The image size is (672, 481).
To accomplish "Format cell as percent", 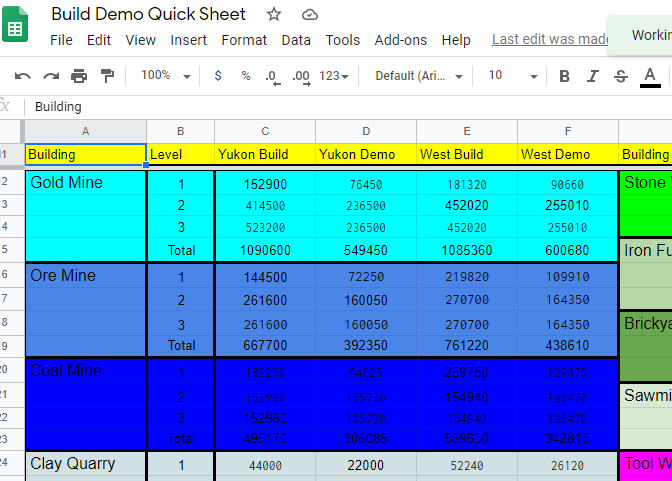I will tap(246, 76).
